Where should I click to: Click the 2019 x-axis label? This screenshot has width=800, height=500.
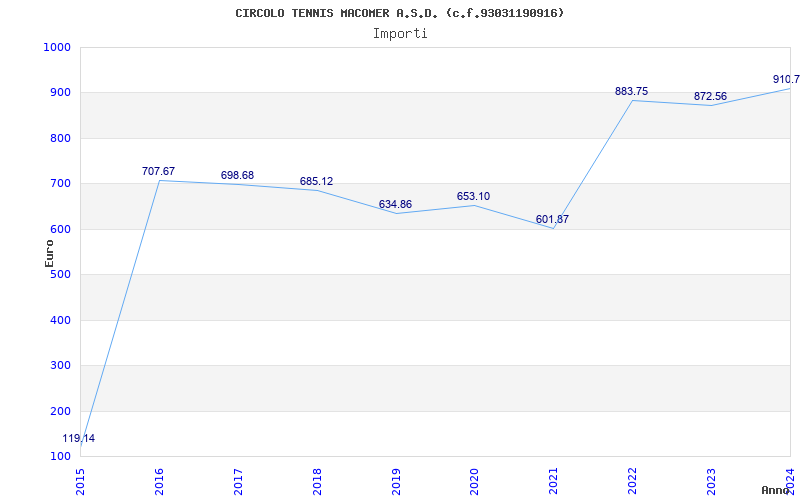[396, 482]
